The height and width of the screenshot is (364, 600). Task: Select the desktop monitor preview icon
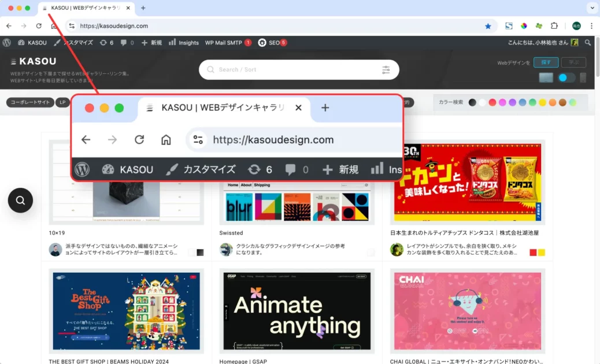click(546, 78)
